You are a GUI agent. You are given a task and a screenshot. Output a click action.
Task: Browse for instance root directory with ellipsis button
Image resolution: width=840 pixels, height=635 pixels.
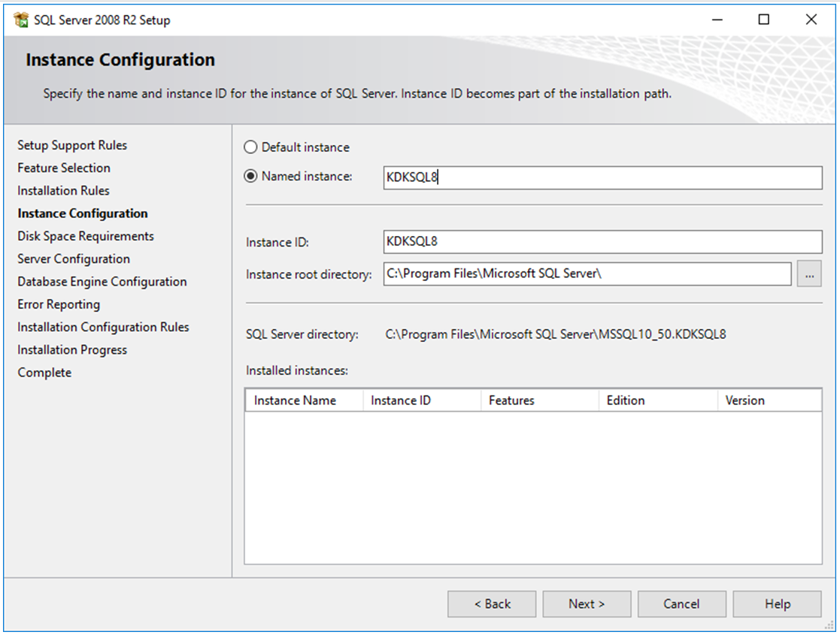point(809,274)
